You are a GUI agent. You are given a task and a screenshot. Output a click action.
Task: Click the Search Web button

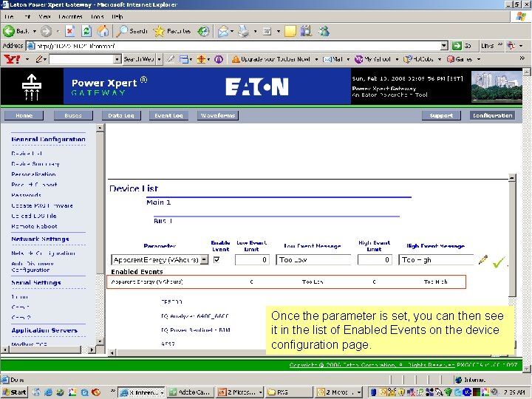138,59
